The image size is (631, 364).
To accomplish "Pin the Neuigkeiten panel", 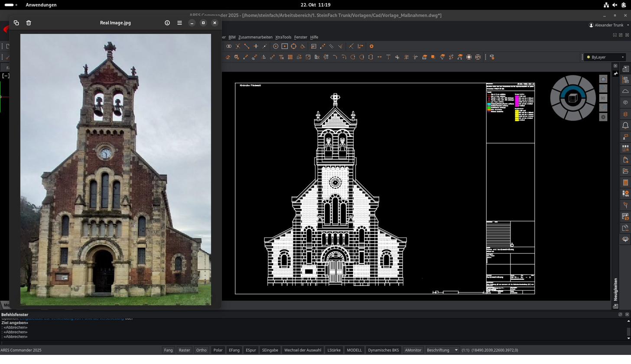I will click(x=615, y=74).
